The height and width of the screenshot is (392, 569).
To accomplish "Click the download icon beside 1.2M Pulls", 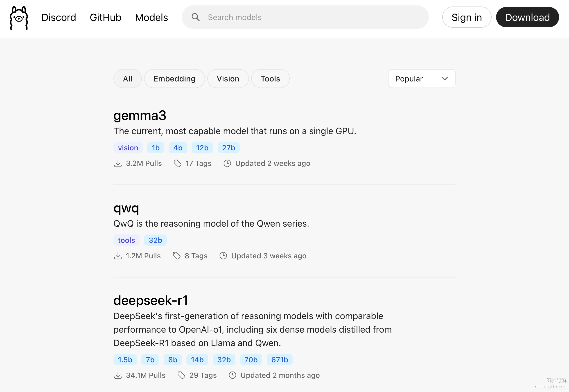I will pyautogui.click(x=118, y=256).
